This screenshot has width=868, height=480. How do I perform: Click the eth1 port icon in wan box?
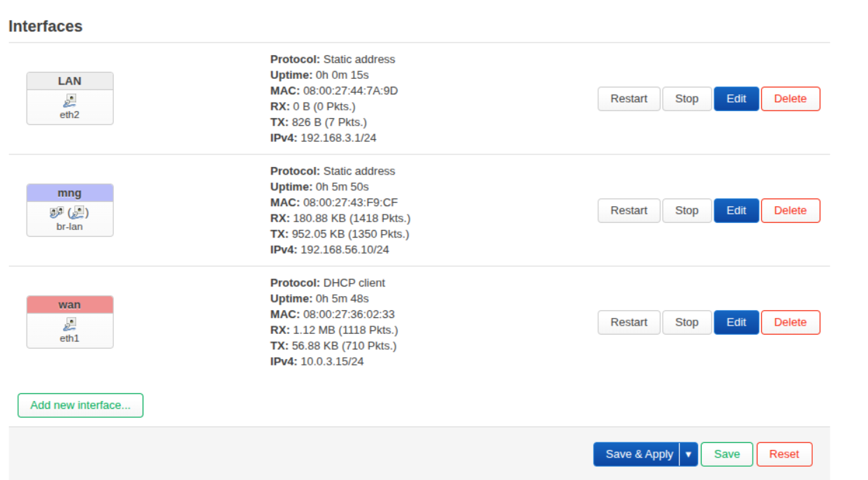point(70,324)
